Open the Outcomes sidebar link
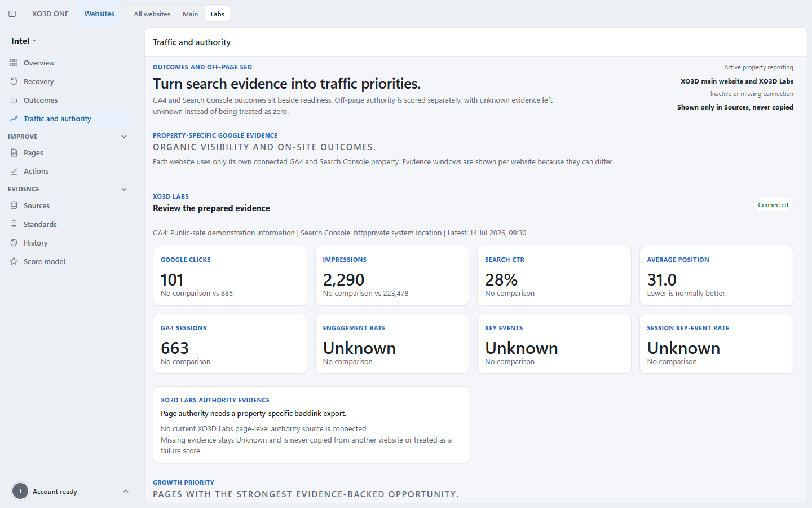Image resolution: width=812 pixels, height=508 pixels. (68, 100)
